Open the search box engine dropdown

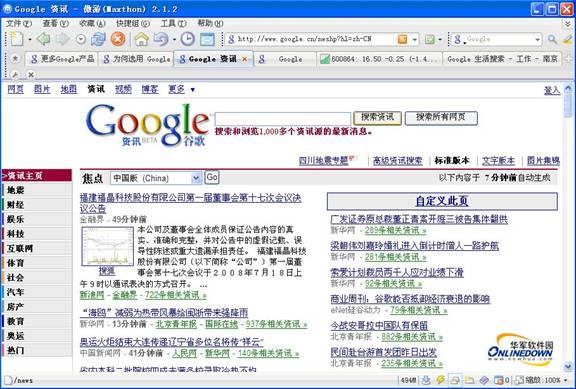click(x=537, y=39)
